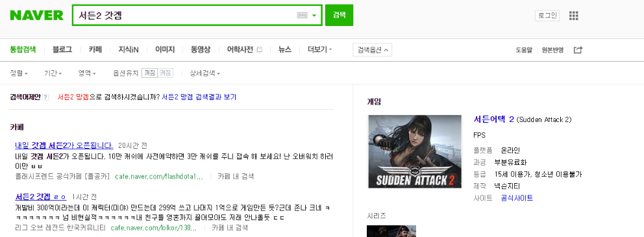Image resolution: width=644 pixels, height=237 pixels.
Task: Click the 도움말 help link
Action: coord(524,50)
